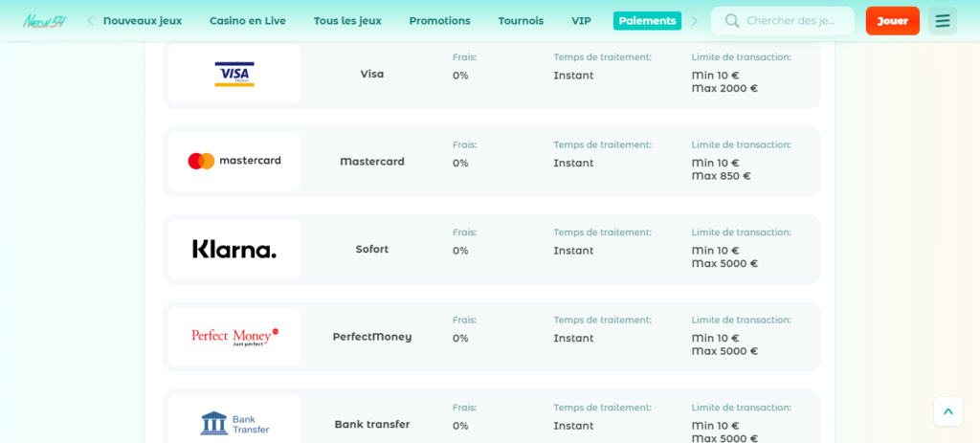
Task: Switch to the Tournois tab
Action: pyautogui.click(x=521, y=21)
